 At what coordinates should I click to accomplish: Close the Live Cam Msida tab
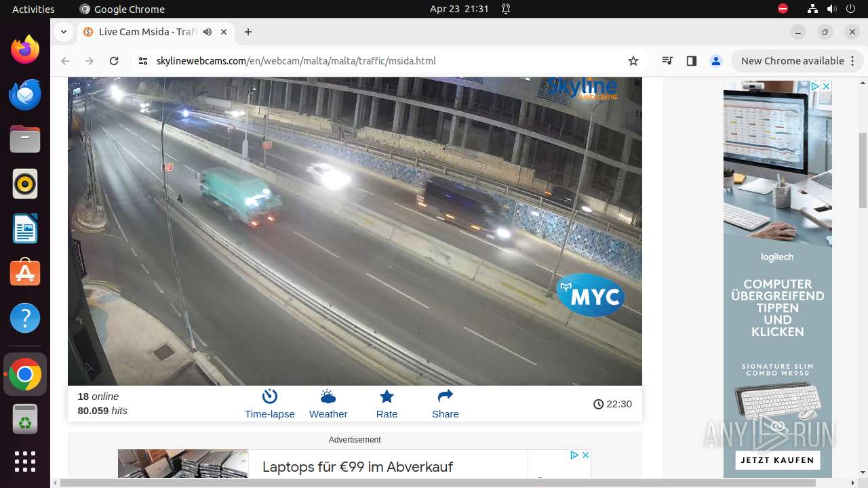[224, 32]
